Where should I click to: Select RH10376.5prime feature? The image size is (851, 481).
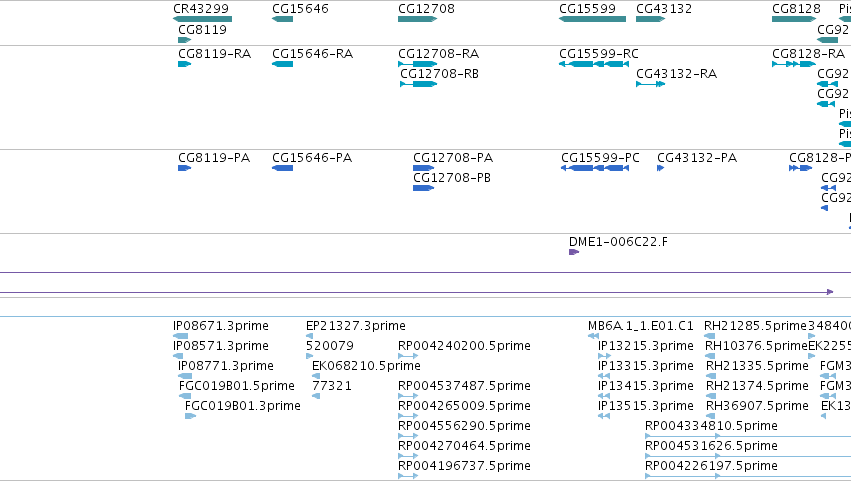coord(710,356)
